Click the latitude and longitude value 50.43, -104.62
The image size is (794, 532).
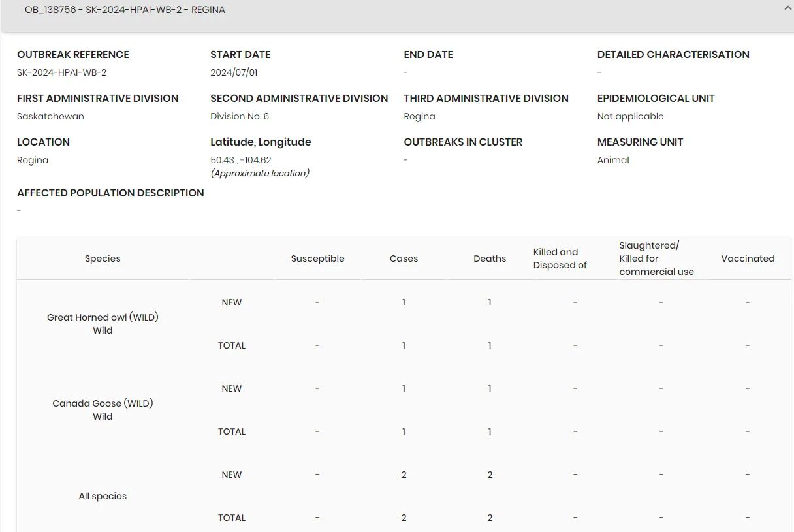[241, 160]
